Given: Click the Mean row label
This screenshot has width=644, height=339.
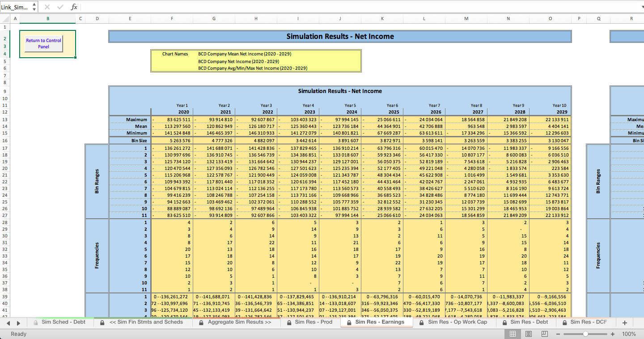Looking at the screenshot, I should [x=141, y=126].
